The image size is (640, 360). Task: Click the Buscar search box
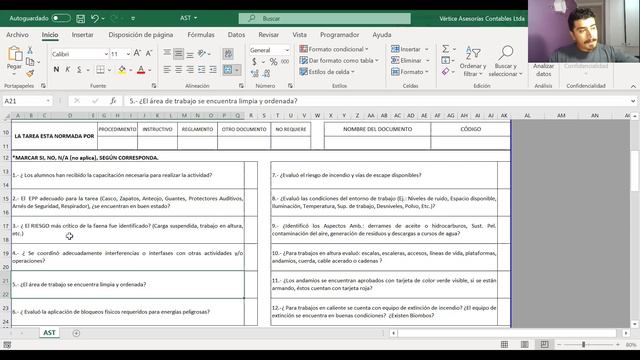[x=325, y=18]
